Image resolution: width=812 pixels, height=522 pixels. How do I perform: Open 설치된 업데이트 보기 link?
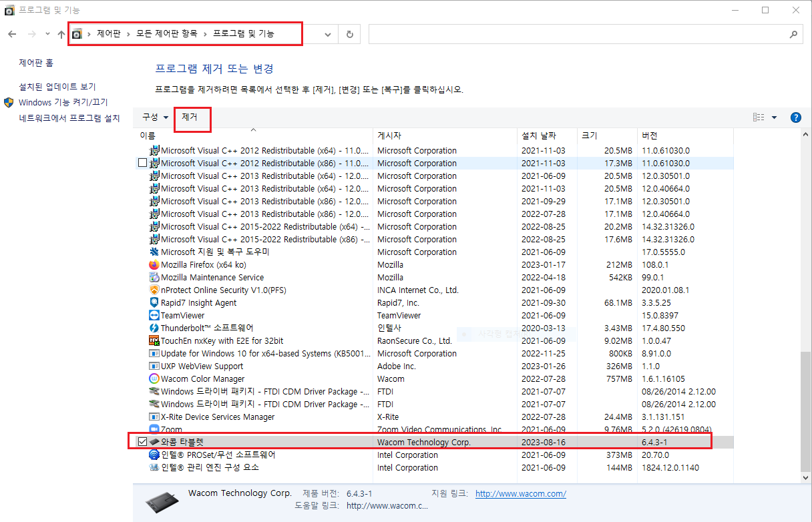[x=57, y=87]
